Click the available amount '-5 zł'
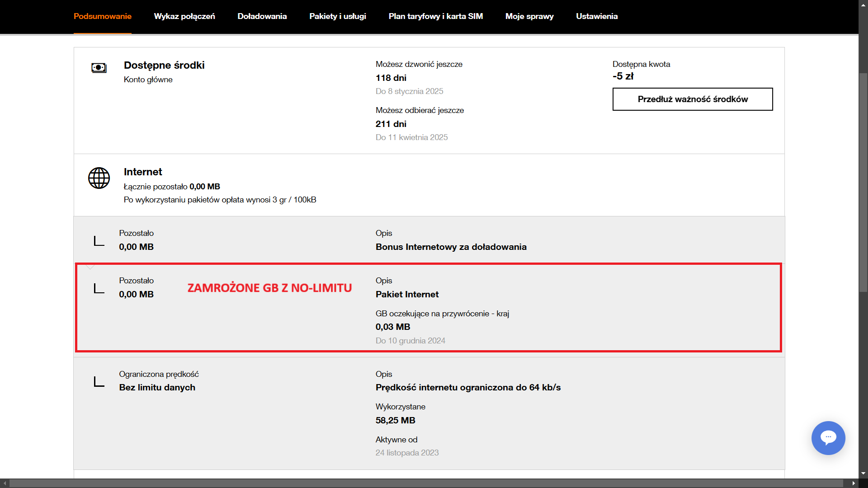 [623, 76]
